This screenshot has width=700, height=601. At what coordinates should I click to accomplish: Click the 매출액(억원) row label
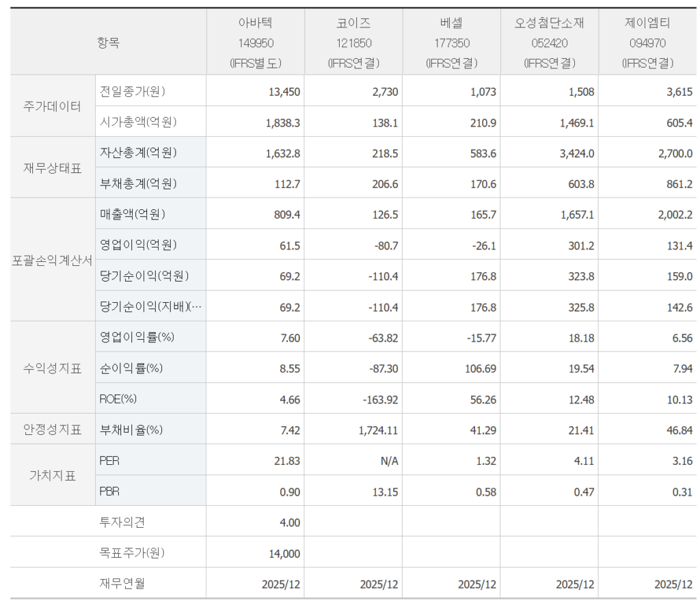pos(133,214)
